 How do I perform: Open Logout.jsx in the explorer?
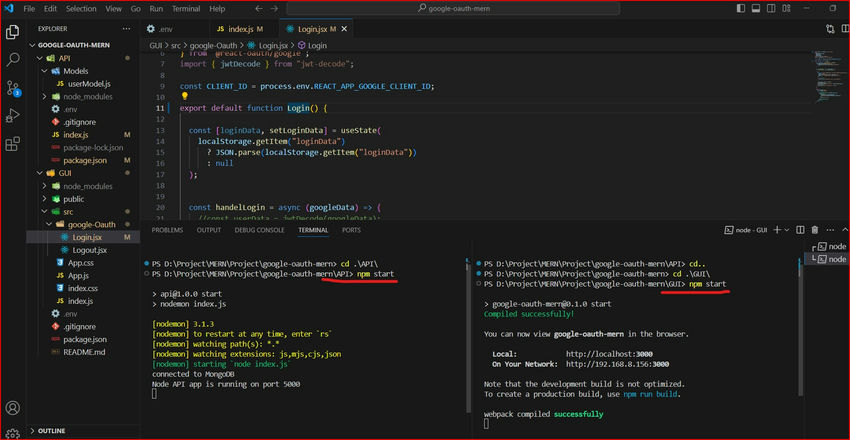coord(91,250)
